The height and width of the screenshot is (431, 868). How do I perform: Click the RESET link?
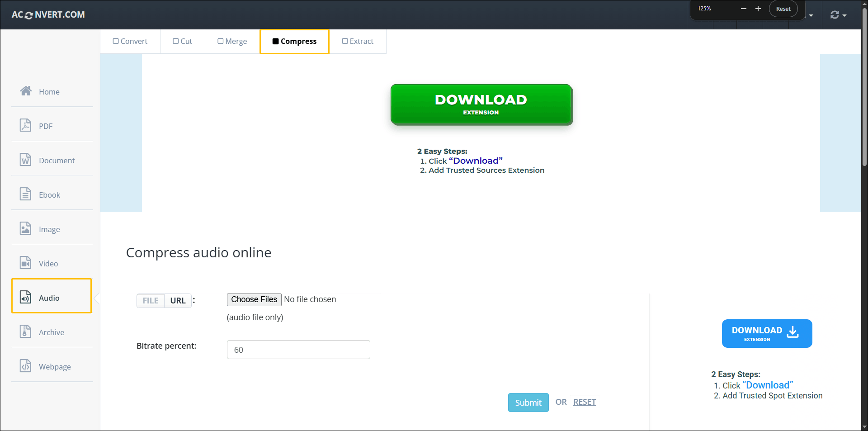pos(585,402)
